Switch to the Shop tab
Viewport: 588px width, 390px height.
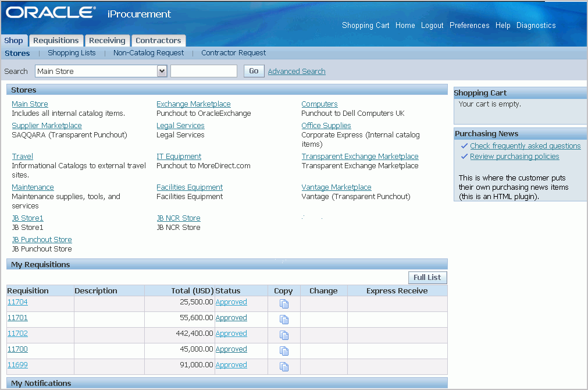click(13, 41)
